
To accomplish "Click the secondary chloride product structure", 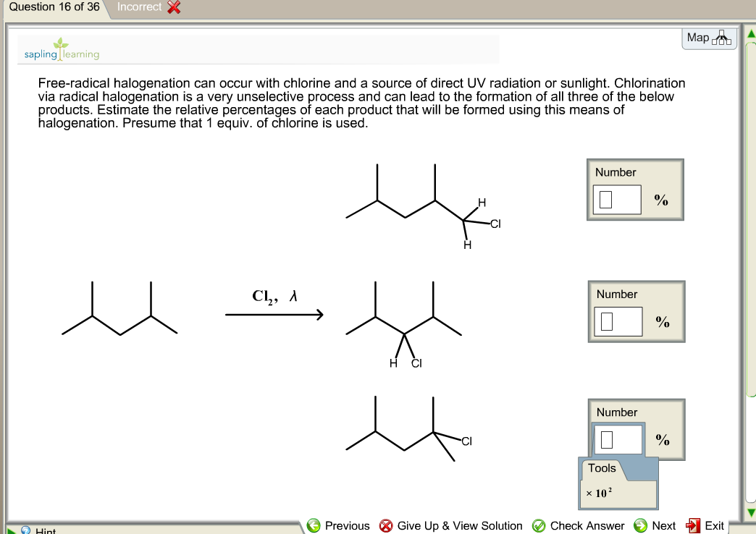I will tap(403, 326).
